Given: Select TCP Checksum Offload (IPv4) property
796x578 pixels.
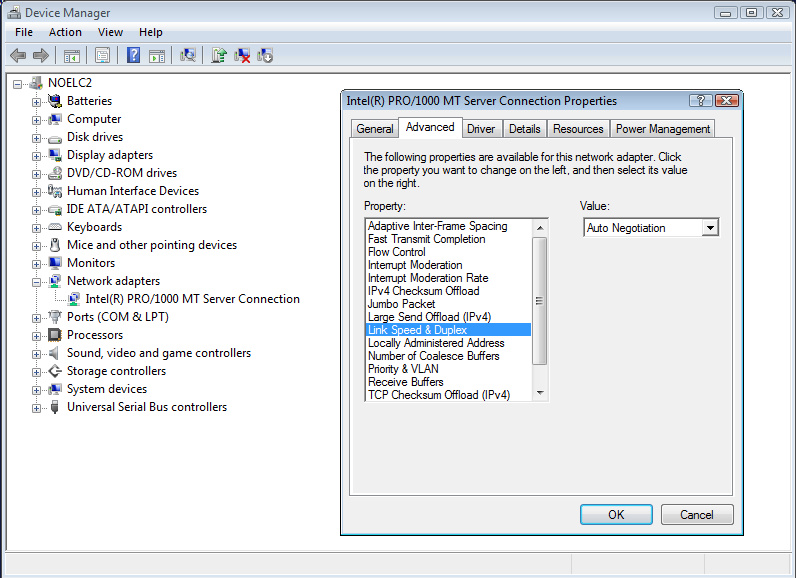Looking at the screenshot, I should point(449,395).
